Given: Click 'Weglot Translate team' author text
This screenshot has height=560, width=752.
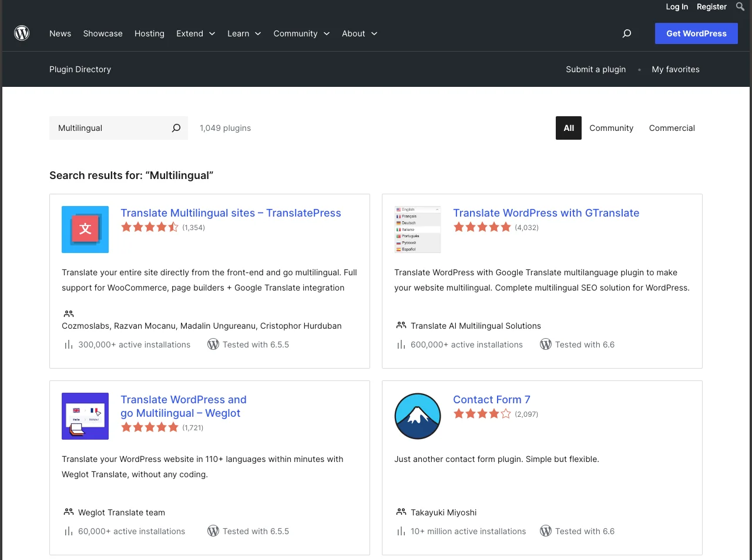Looking at the screenshot, I should [122, 512].
